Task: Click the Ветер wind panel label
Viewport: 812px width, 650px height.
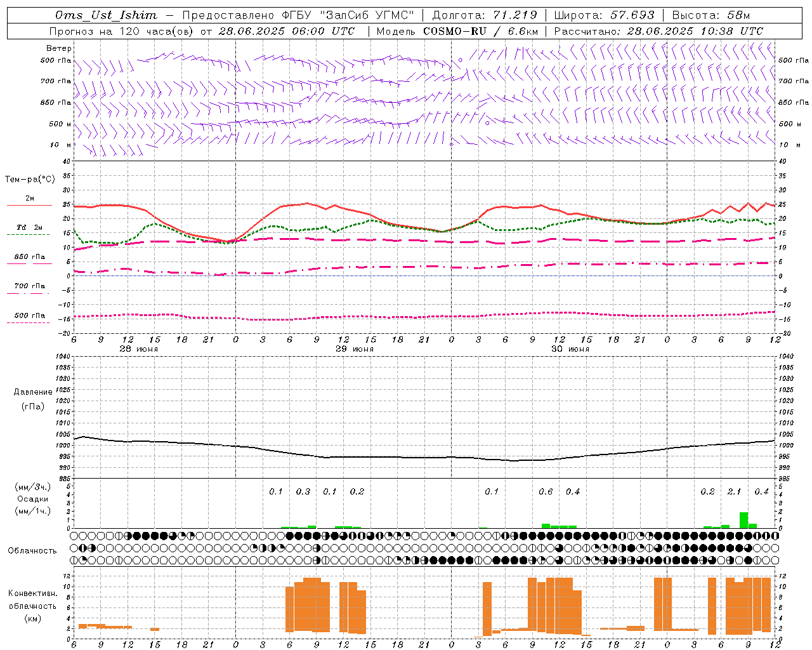Action: [59, 48]
